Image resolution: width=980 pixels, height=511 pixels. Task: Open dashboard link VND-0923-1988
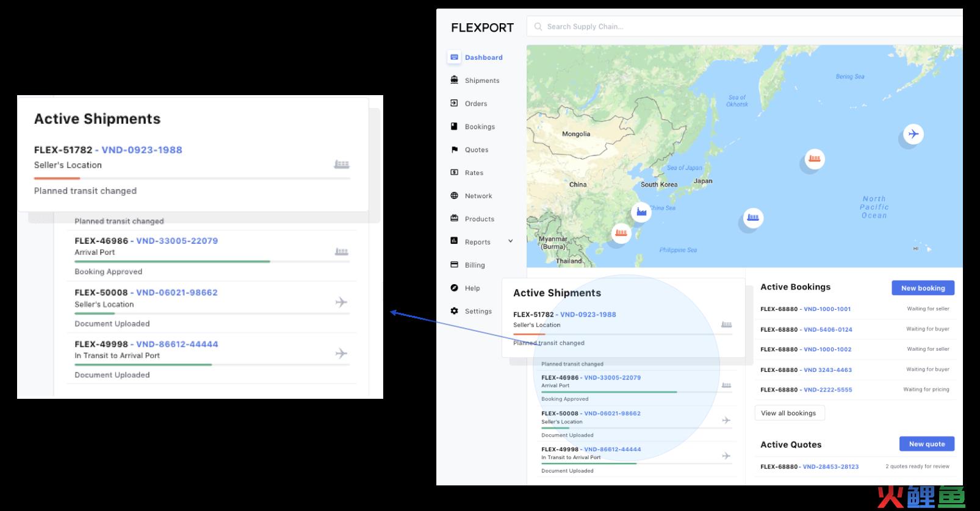point(588,315)
